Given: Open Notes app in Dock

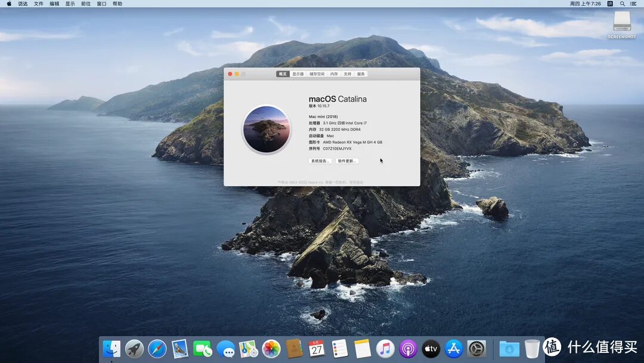Looking at the screenshot, I should point(363,349).
